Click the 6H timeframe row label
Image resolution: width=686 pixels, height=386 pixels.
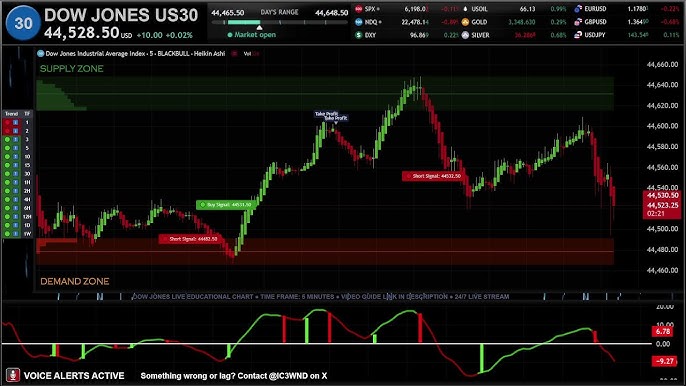[27, 208]
